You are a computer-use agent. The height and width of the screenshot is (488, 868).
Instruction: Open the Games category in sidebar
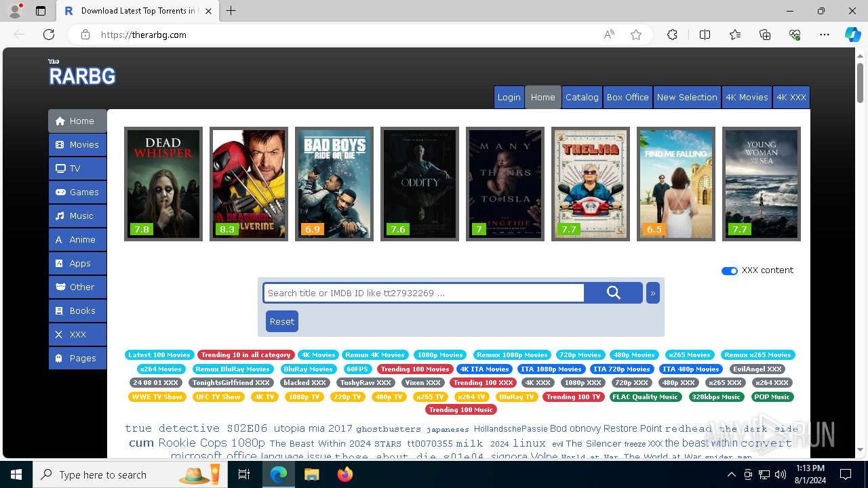[77, 192]
